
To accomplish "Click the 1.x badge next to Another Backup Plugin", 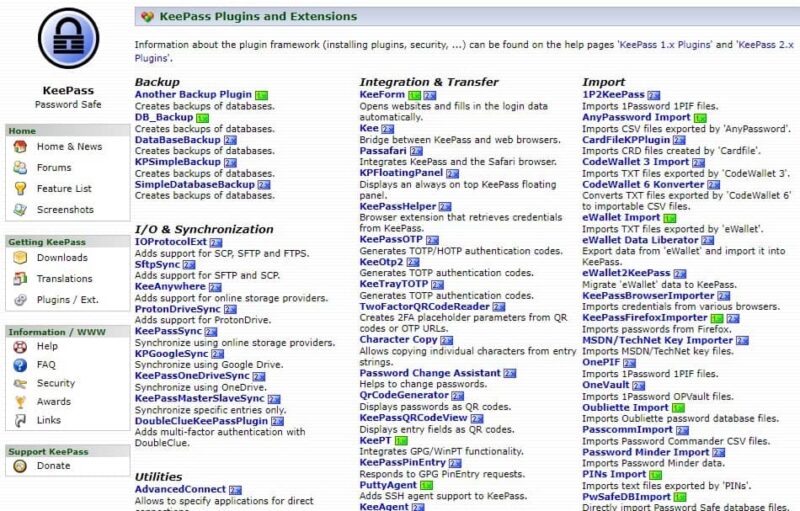I will coord(261,95).
